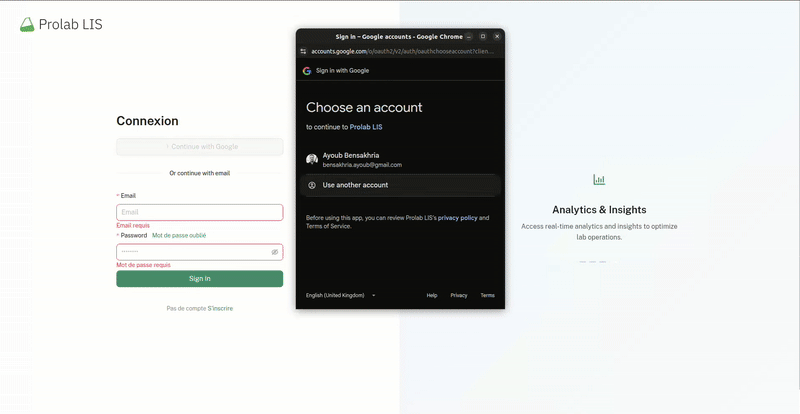Click the green Sign in button
This screenshot has width=800, height=414.
(199, 279)
